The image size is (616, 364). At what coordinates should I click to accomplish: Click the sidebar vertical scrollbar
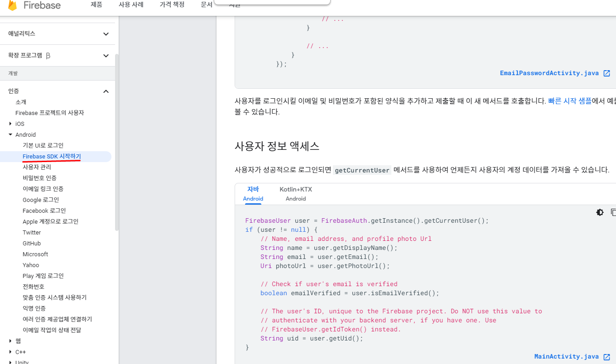(x=117, y=143)
